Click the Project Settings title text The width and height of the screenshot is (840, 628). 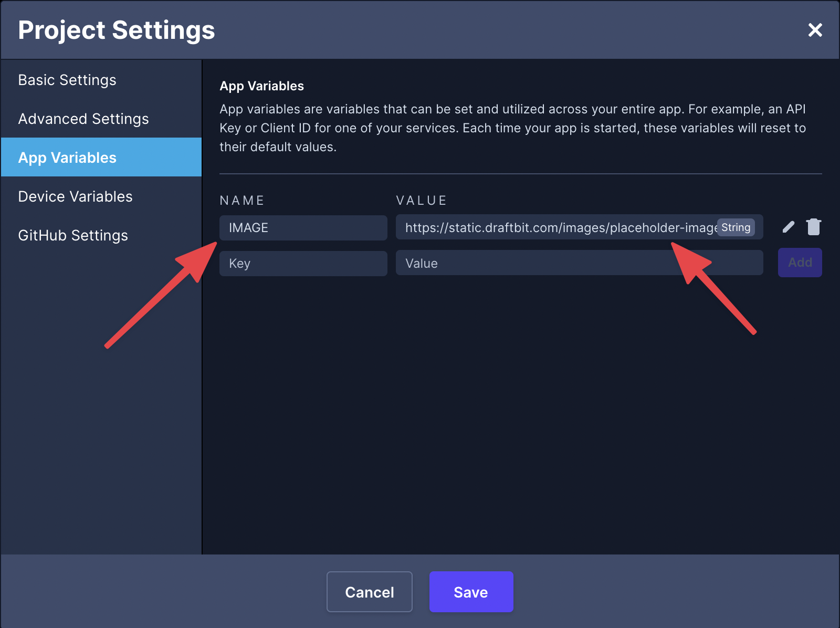tap(117, 30)
